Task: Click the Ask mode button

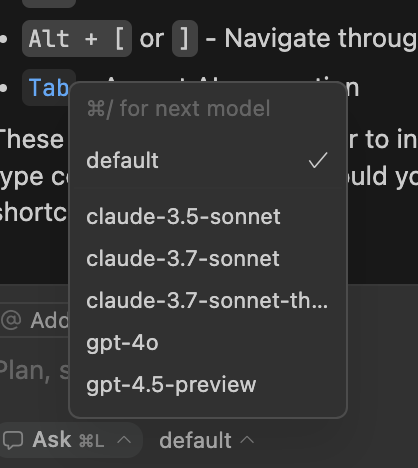Action: pos(71,440)
